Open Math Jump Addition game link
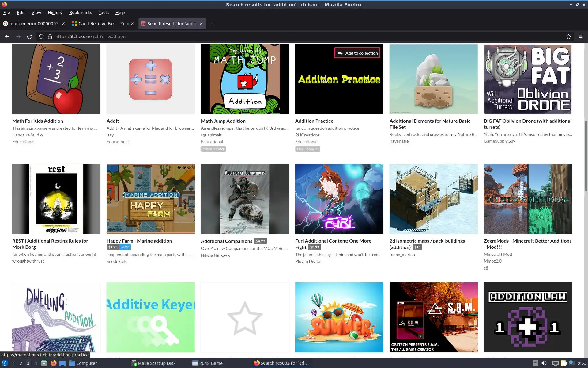588x368 pixels. pos(223,121)
